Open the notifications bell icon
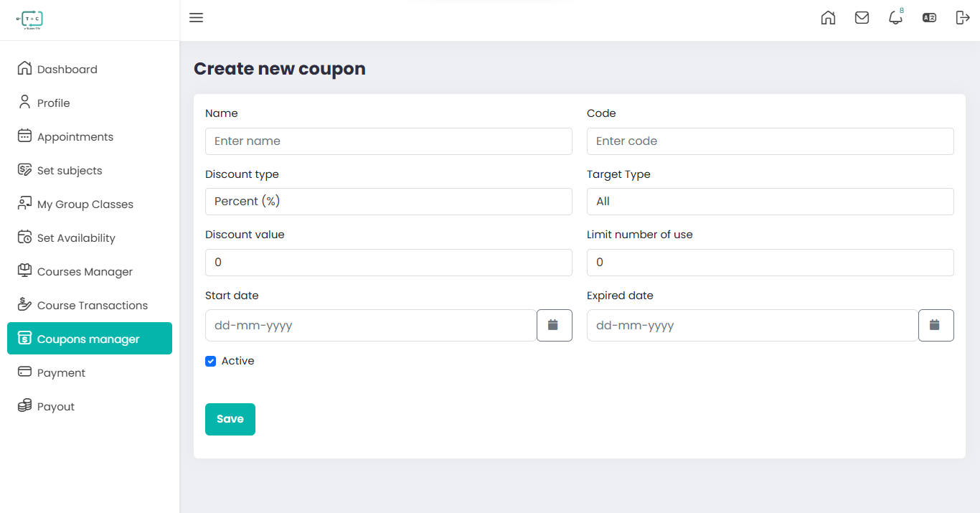This screenshot has width=980, height=513. coord(895,18)
